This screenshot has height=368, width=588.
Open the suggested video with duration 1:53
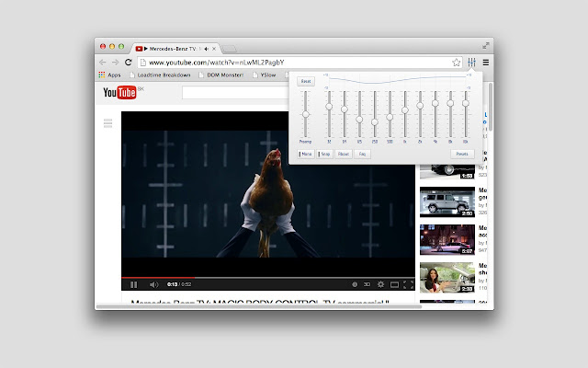click(x=447, y=172)
